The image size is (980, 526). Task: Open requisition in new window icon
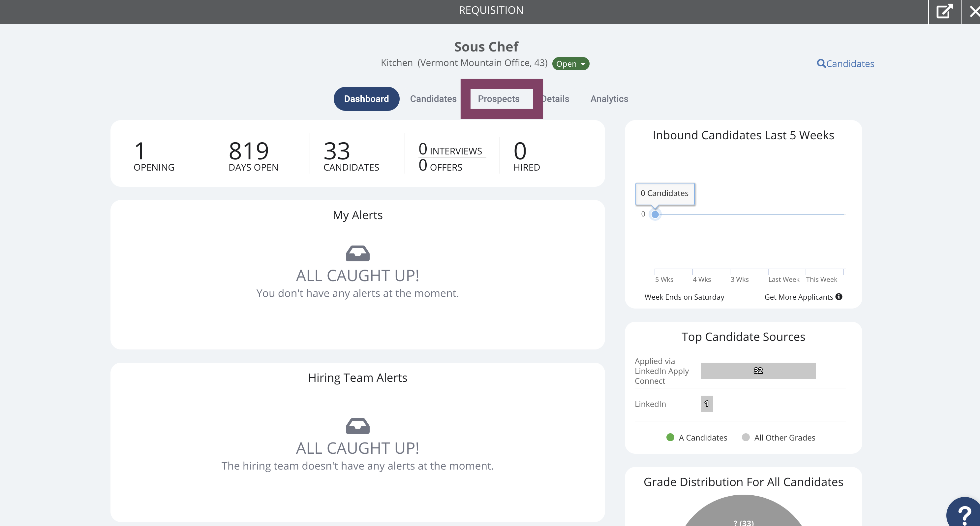(945, 11)
